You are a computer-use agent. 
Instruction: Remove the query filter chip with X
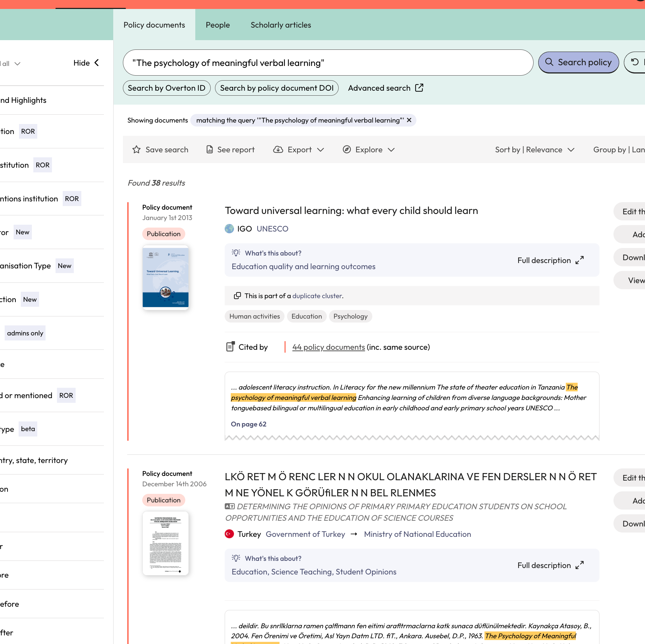[409, 120]
